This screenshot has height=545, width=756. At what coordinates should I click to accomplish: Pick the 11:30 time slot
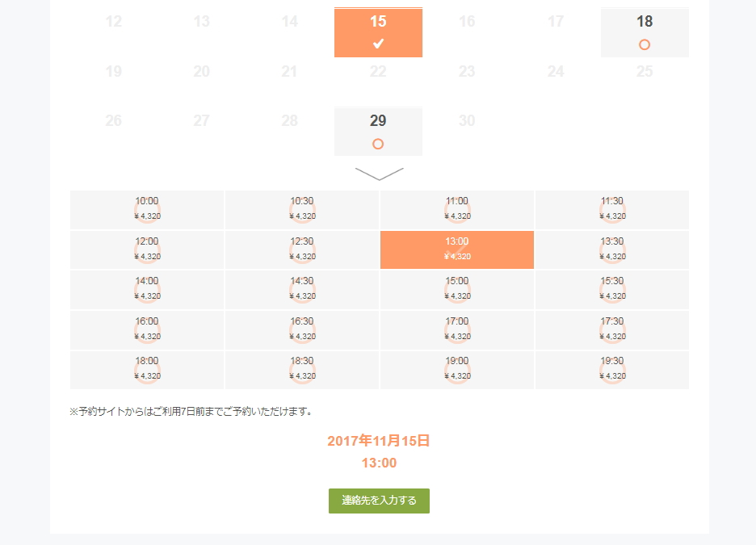611,209
